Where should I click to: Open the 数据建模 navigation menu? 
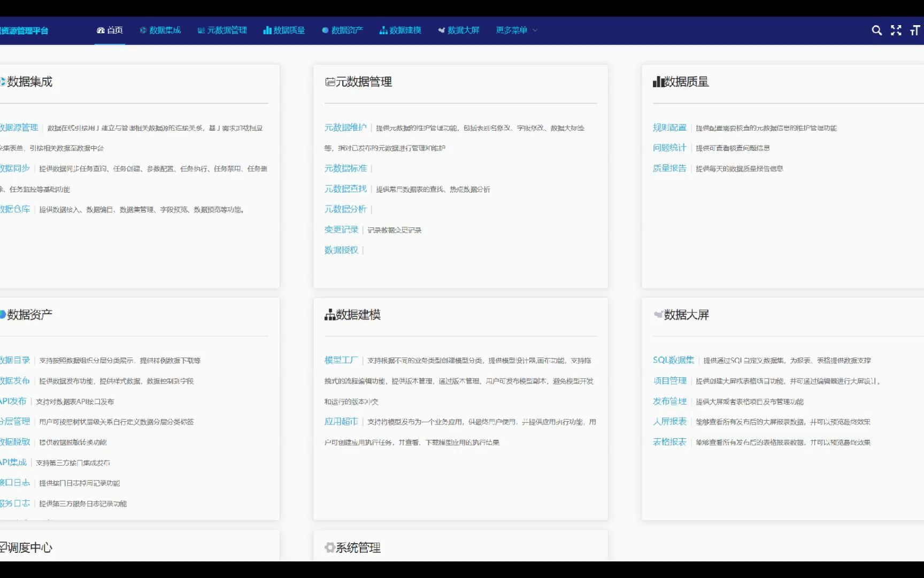[401, 31]
